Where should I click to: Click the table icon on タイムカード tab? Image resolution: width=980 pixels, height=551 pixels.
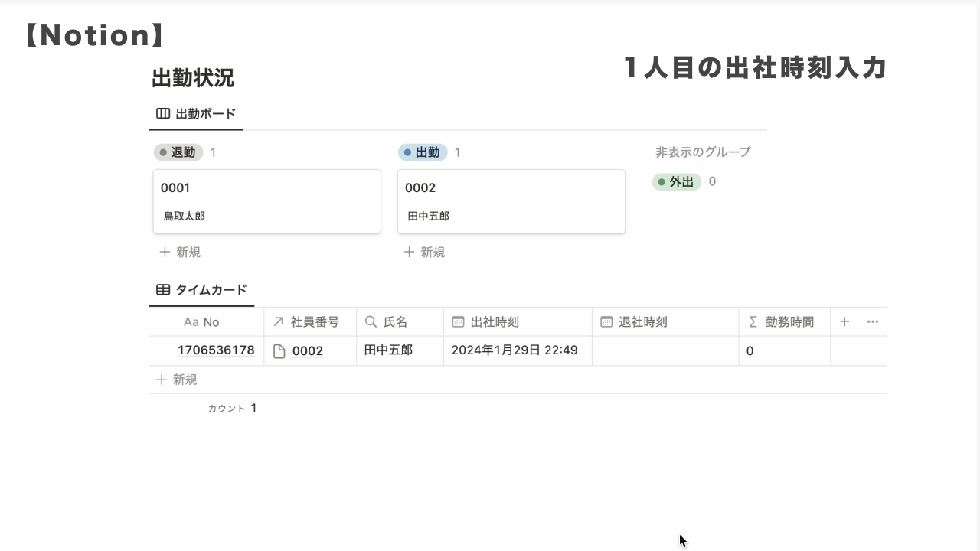pyautogui.click(x=163, y=290)
